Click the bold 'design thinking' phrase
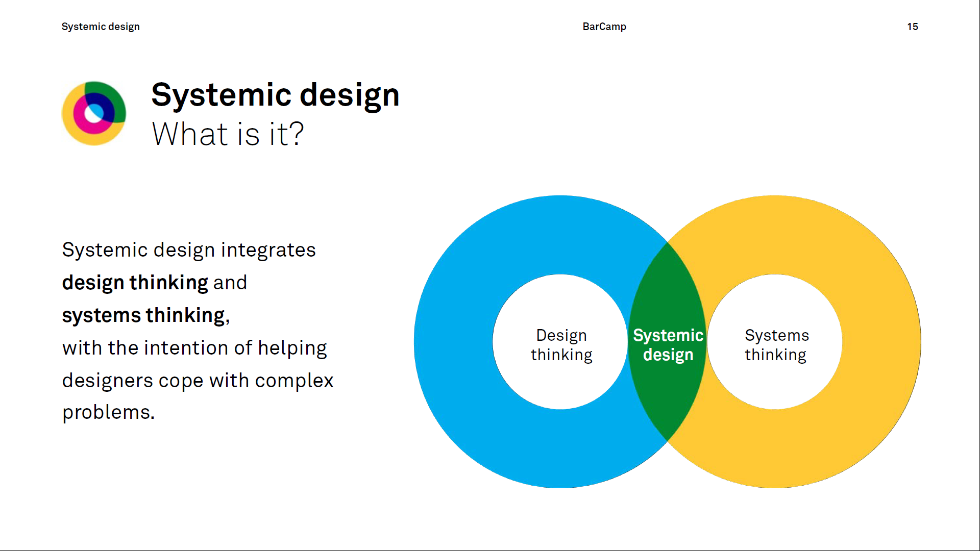 pyautogui.click(x=135, y=283)
